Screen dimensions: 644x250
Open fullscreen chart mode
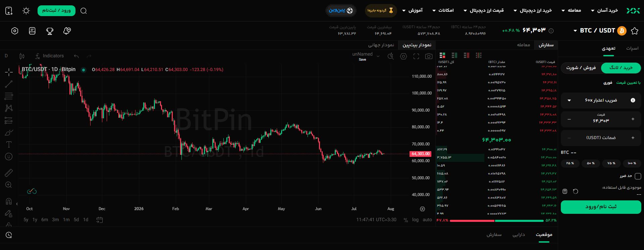coord(416,56)
